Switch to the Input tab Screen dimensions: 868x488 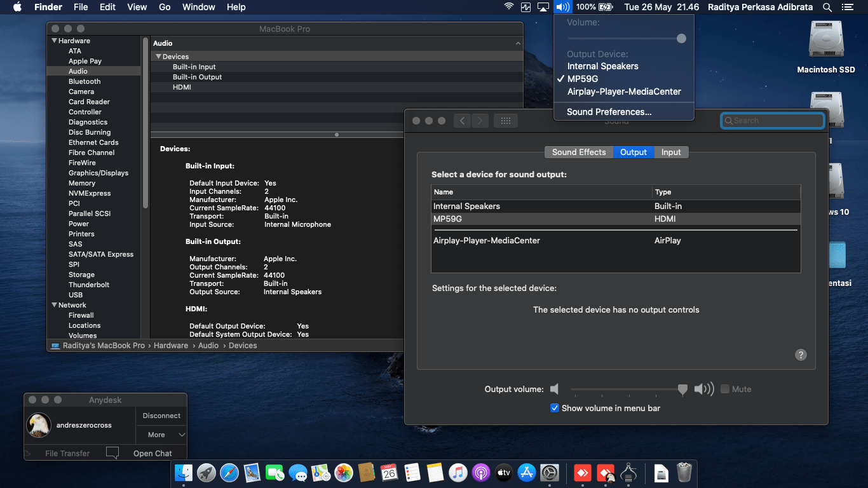671,152
